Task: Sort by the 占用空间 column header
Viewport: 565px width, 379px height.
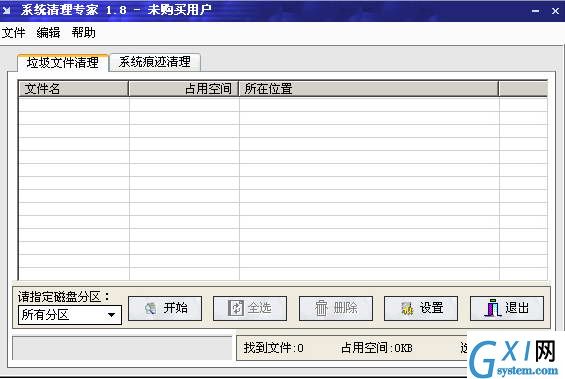Action: pyautogui.click(x=184, y=89)
